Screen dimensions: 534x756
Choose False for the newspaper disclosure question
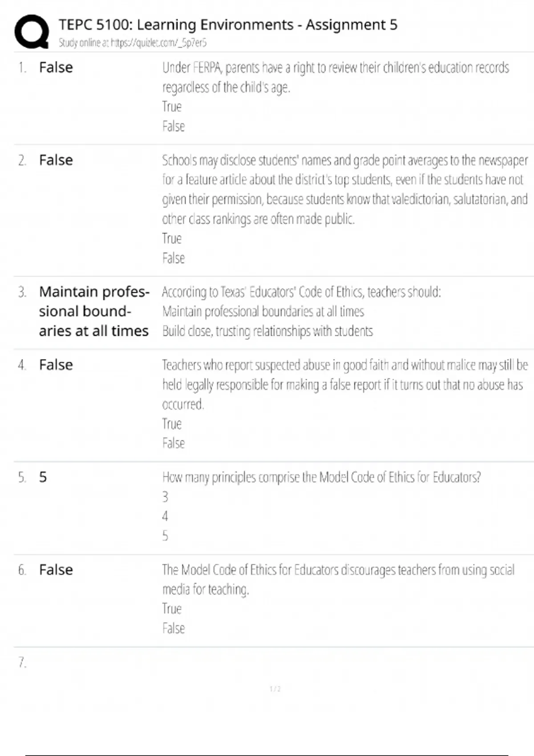tap(173, 258)
